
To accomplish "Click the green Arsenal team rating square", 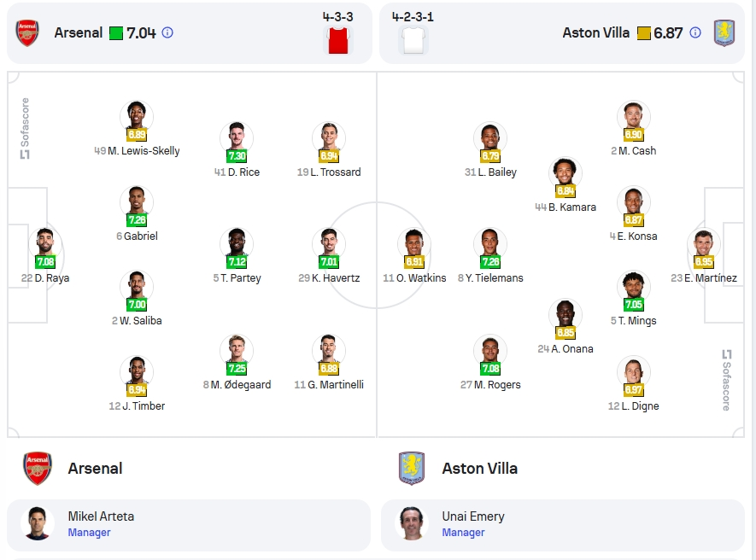I will pyautogui.click(x=116, y=33).
